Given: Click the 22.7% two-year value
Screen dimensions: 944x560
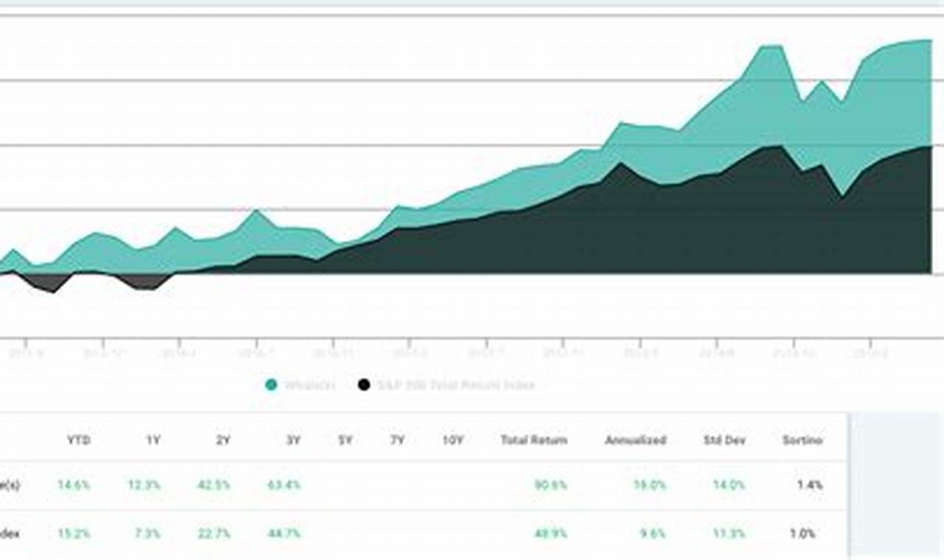Looking at the screenshot, I should 214,534.
